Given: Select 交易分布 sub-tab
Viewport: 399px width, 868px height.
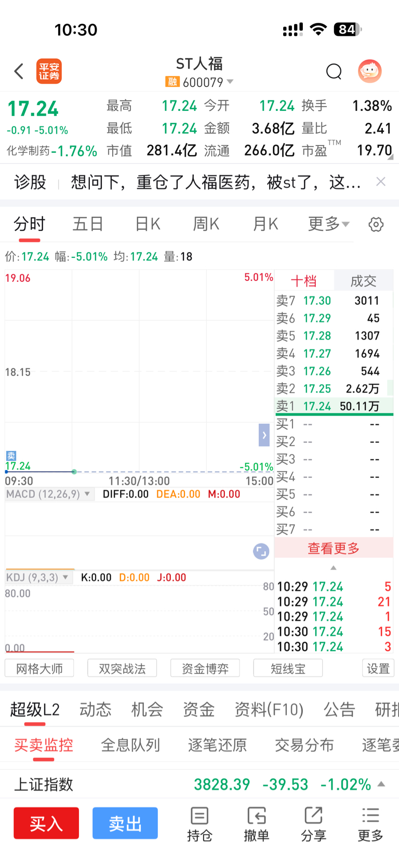Looking at the screenshot, I should [x=304, y=745].
